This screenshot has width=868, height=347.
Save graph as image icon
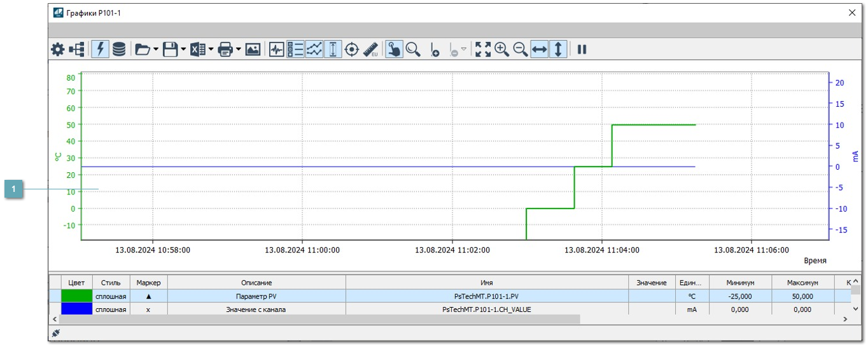[253, 50]
